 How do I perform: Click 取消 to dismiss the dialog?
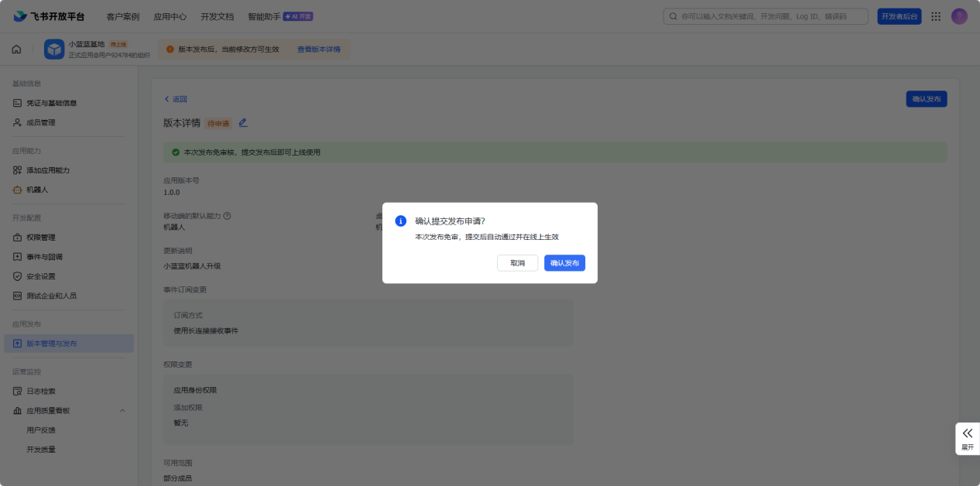517,263
